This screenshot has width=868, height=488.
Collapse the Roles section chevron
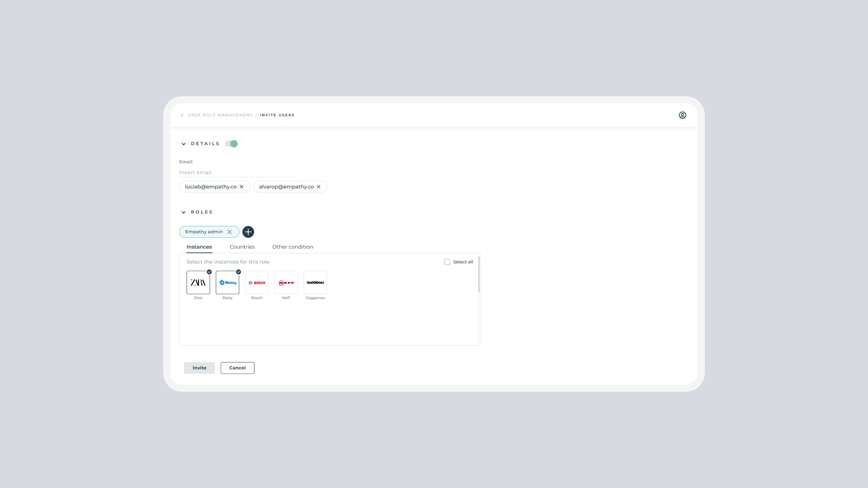(184, 212)
